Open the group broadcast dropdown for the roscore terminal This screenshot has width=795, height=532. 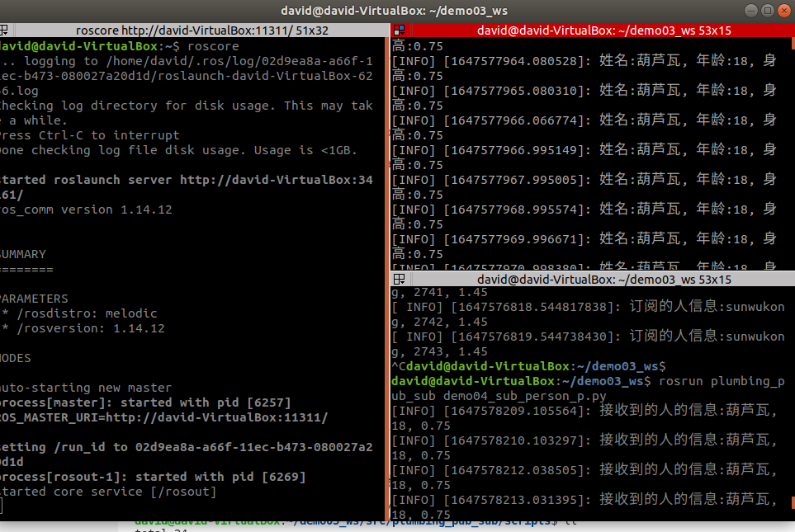click(x=6, y=30)
